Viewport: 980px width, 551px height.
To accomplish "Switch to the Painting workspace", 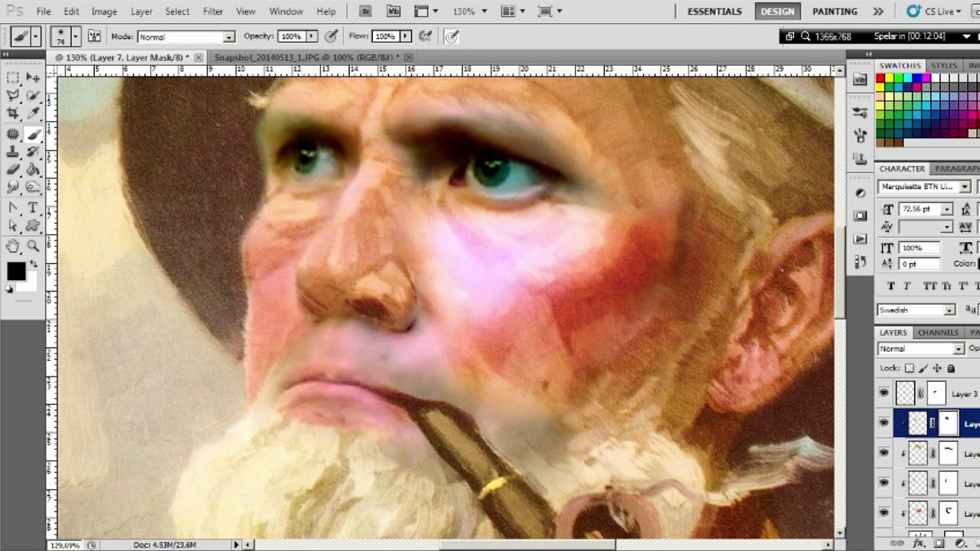I will (835, 11).
